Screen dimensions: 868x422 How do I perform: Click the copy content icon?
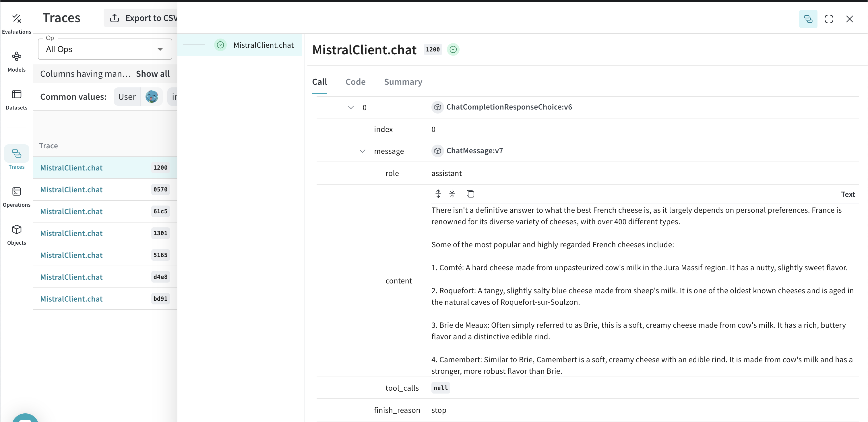pos(470,194)
